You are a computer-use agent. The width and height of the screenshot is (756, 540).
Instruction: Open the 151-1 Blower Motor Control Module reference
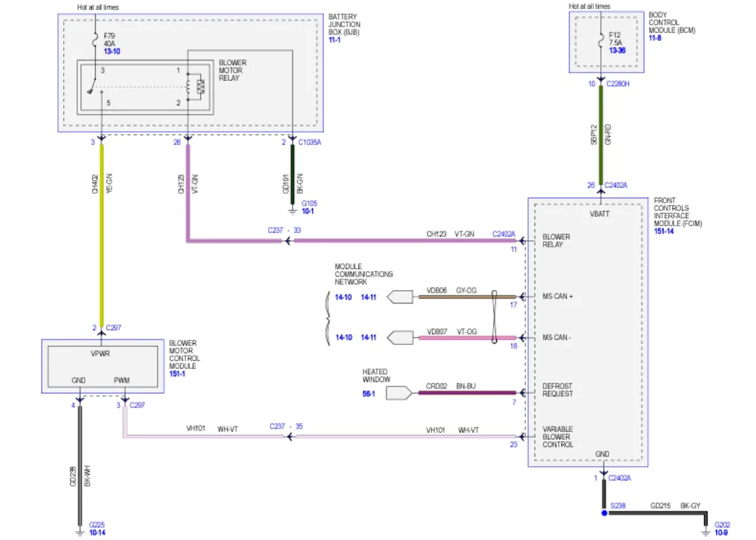[x=177, y=374]
